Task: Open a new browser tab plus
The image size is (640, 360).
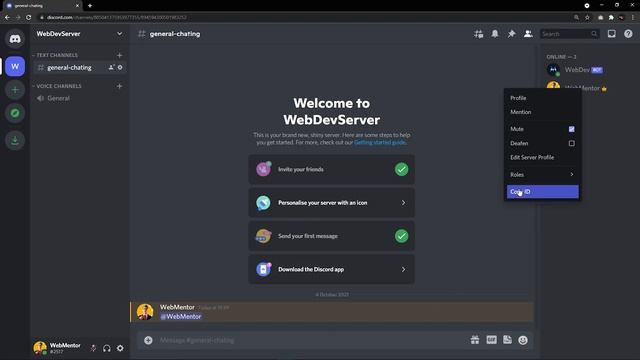Action: (90, 6)
